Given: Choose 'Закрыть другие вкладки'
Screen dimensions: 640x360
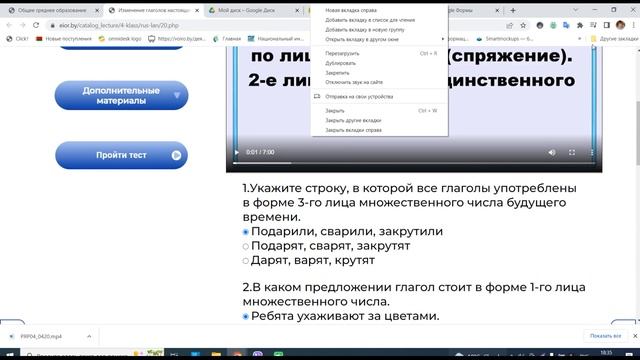Looking at the screenshot, I should coord(379,120).
